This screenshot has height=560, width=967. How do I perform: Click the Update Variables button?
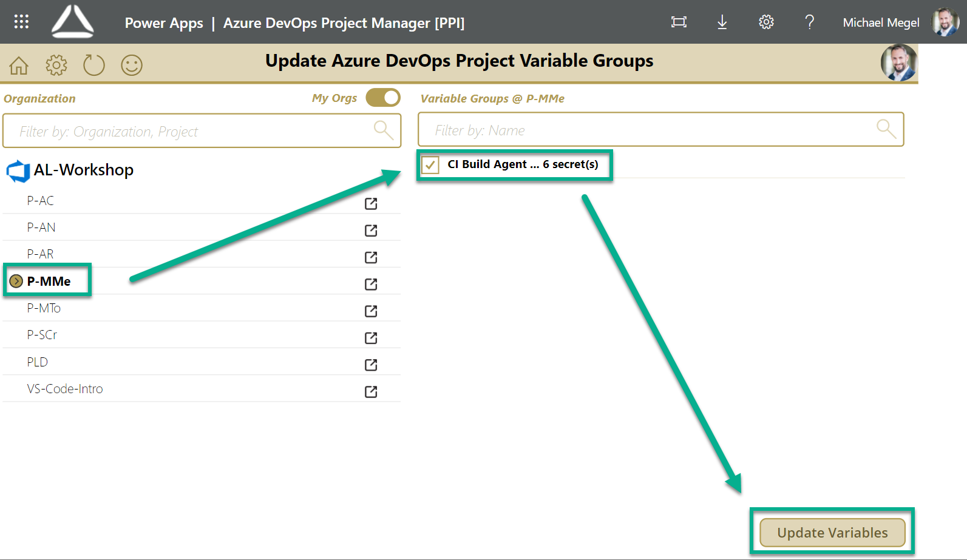(x=832, y=533)
